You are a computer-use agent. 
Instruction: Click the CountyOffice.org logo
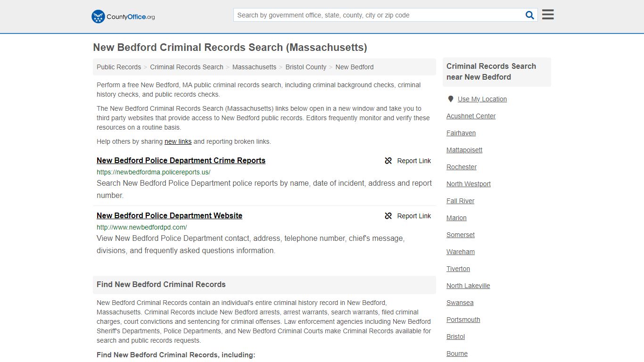[123, 16]
